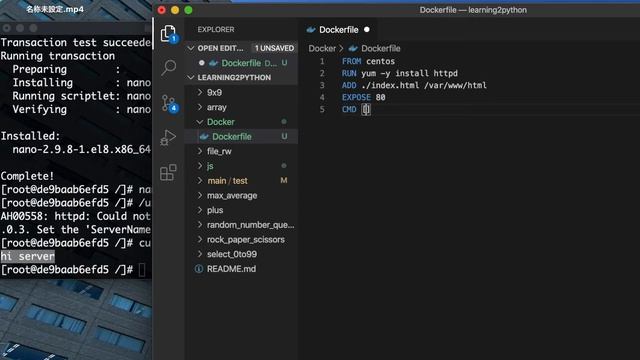
Task: Click the Docker breadcrumb segment
Action: tap(322, 48)
